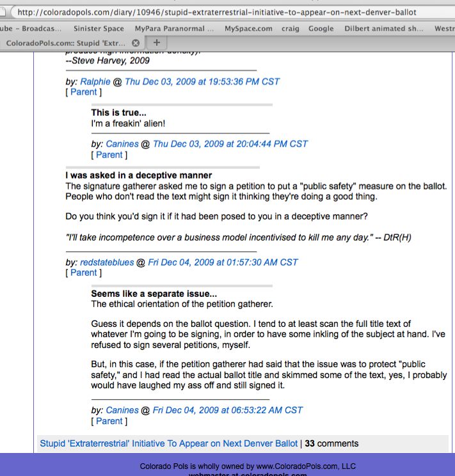Open the Google bookmark

(x=321, y=28)
